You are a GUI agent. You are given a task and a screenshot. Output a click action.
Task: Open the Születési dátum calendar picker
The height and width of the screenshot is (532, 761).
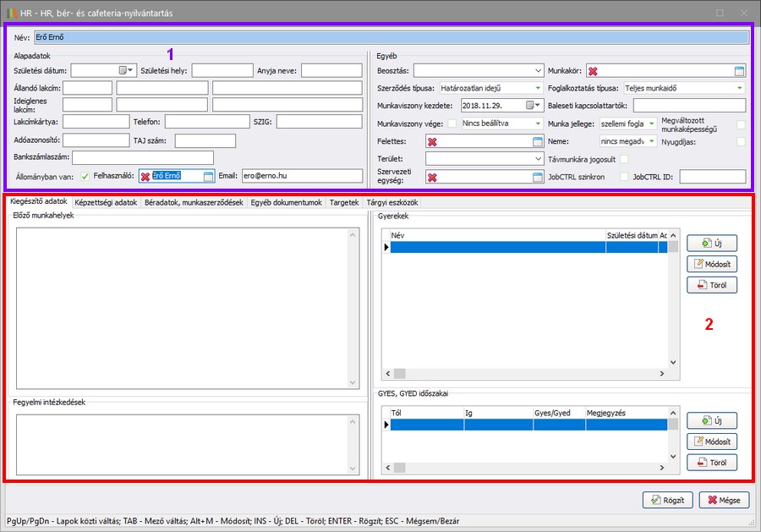127,70
